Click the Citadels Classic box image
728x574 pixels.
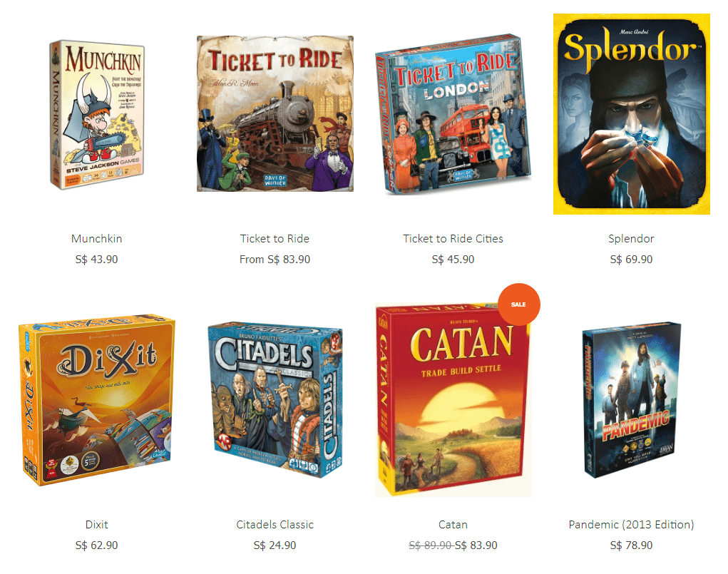[x=275, y=400]
